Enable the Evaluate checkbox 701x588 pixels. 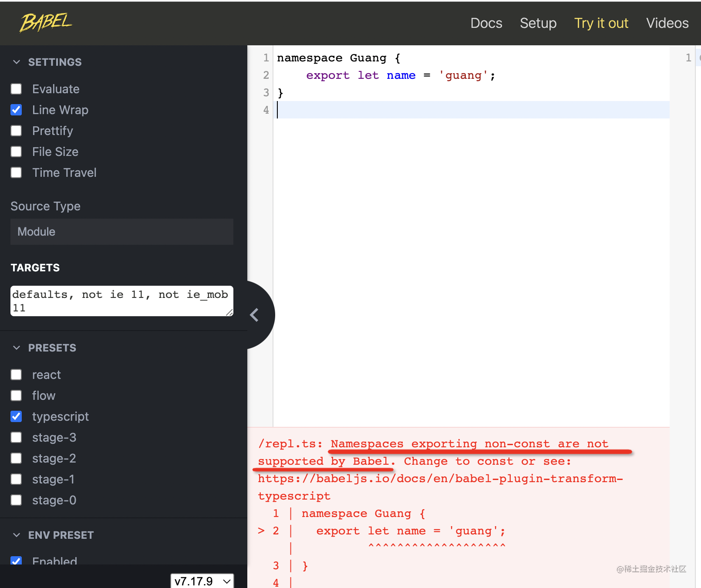(x=17, y=89)
